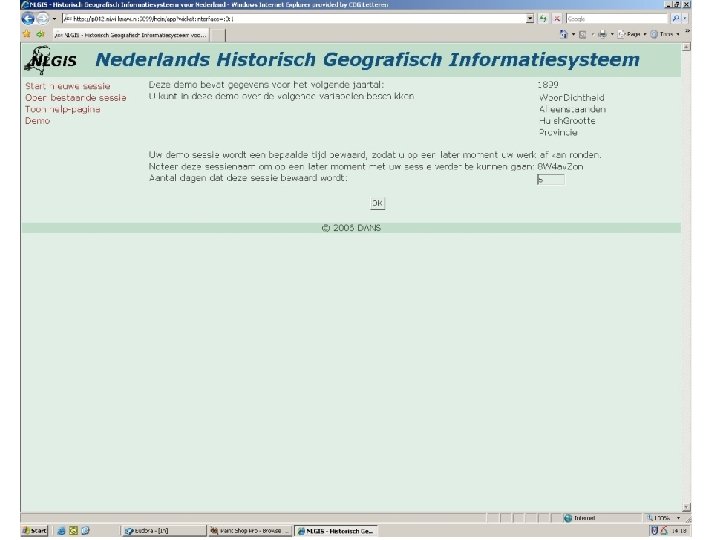Screen dimensions: 720x540
Task: Click the page scrollbar up arrow
Action: point(686,48)
